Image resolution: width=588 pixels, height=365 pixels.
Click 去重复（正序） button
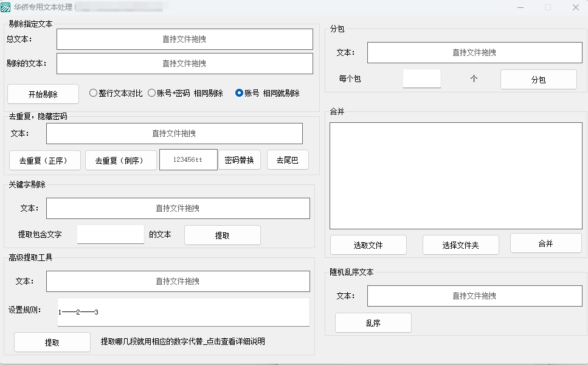coord(45,161)
